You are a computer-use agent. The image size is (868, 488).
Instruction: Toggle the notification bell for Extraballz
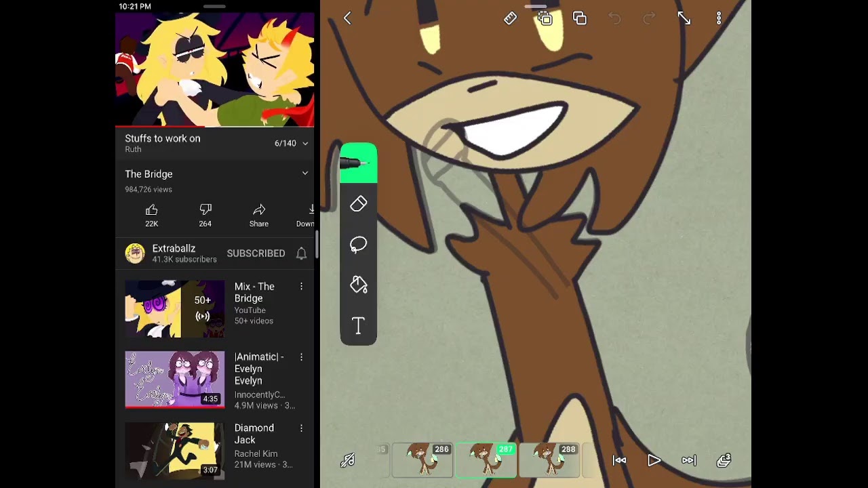click(301, 253)
